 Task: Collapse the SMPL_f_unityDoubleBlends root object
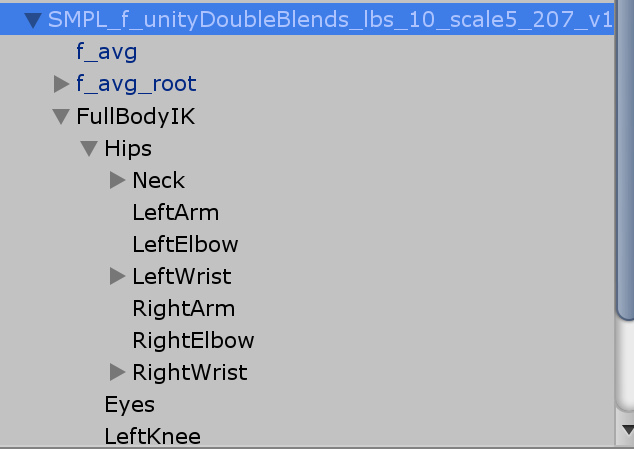(34, 20)
